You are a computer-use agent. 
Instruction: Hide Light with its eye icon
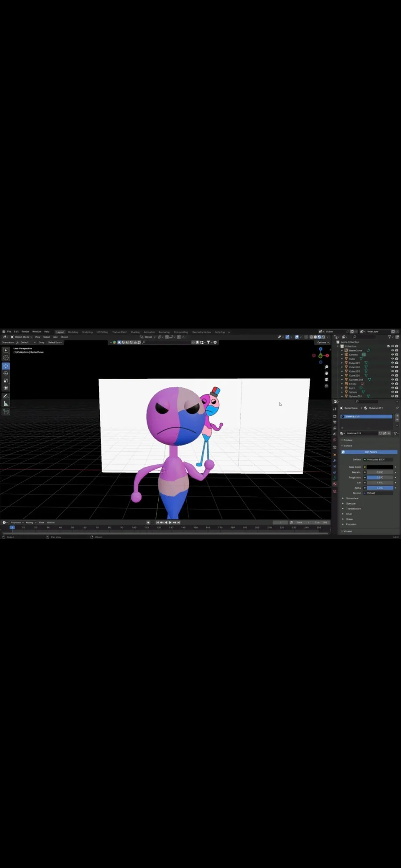click(x=393, y=388)
